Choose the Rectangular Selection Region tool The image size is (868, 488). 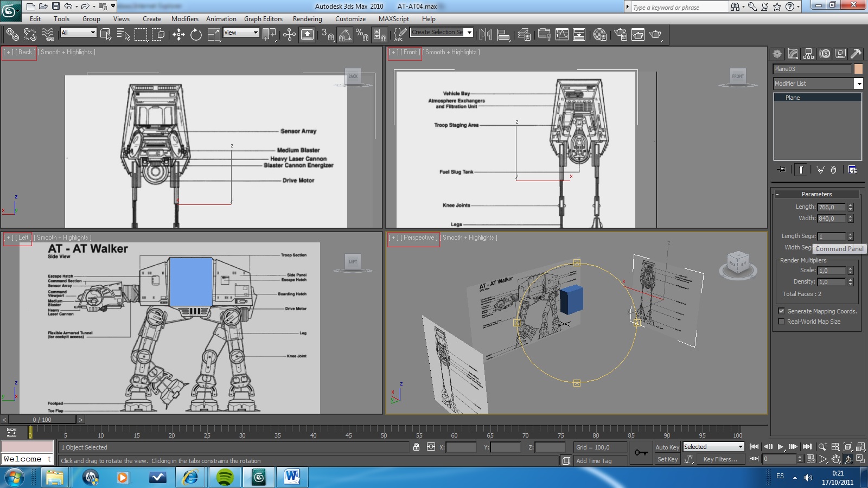[141, 35]
